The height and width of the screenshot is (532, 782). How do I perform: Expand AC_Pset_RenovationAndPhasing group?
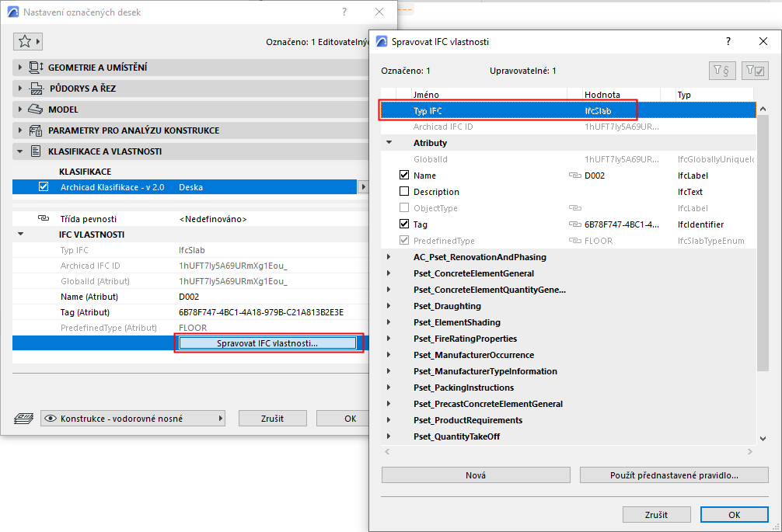point(389,257)
